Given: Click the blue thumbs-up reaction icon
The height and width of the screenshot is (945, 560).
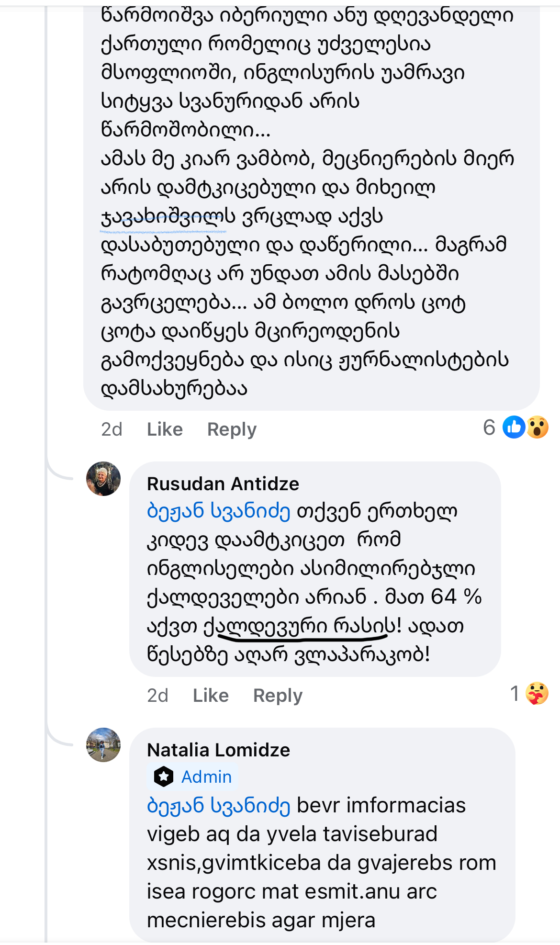Looking at the screenshot, I should [x=514, y=427].
